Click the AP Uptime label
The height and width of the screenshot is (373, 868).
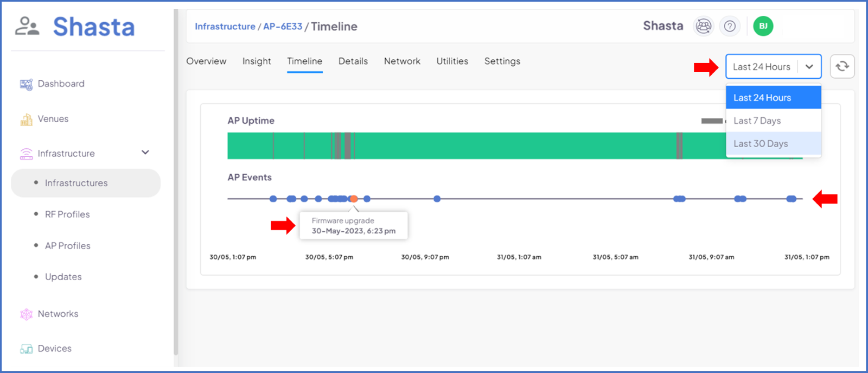(x=251, y=121)
